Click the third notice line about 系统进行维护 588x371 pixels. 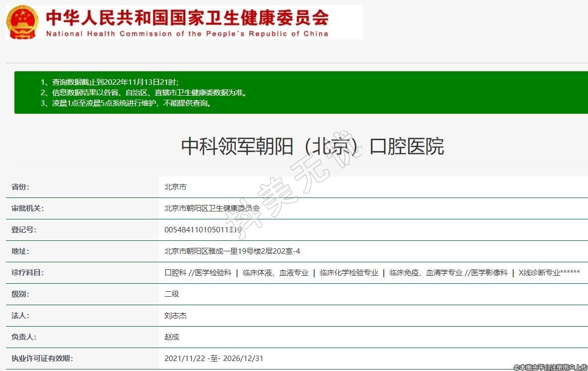pyautogui.click(x=127, y=104)
